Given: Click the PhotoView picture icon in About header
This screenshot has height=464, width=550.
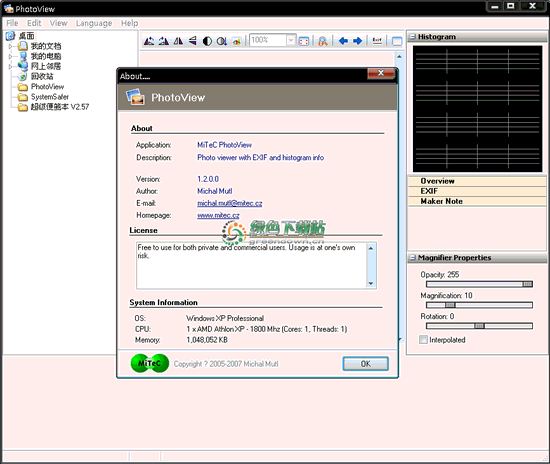Looking at the screenshot, I should tap(135, 97).
